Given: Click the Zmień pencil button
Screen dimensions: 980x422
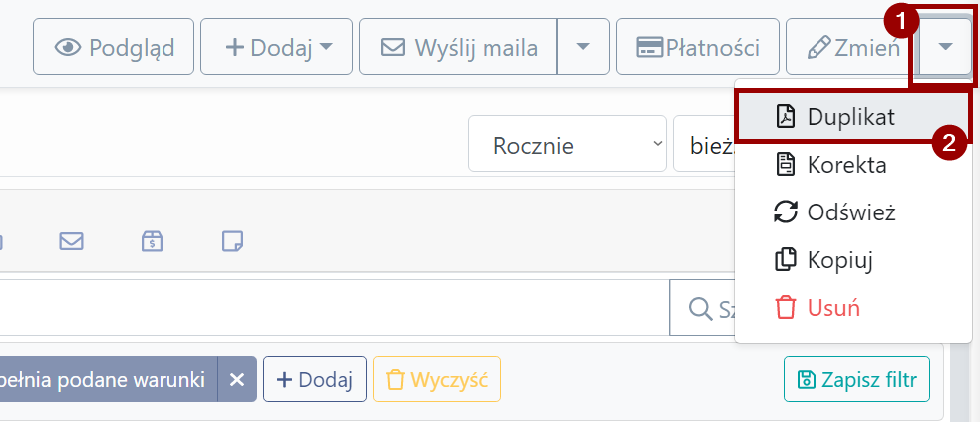Looking at the screenshot, I should click(x=853, y=47).
